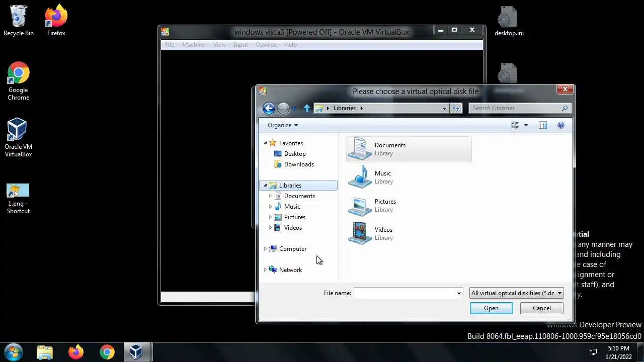Open Oracle VM VirtualBox desktop icon
Viewport: 644px width, 362px height.
(19, 137)
